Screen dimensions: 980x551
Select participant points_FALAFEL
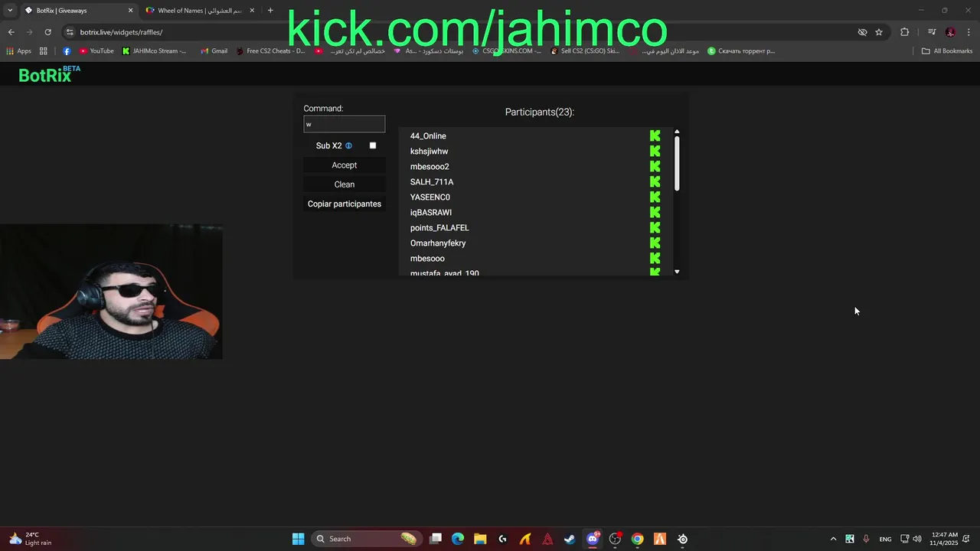(x=439, y=228)
